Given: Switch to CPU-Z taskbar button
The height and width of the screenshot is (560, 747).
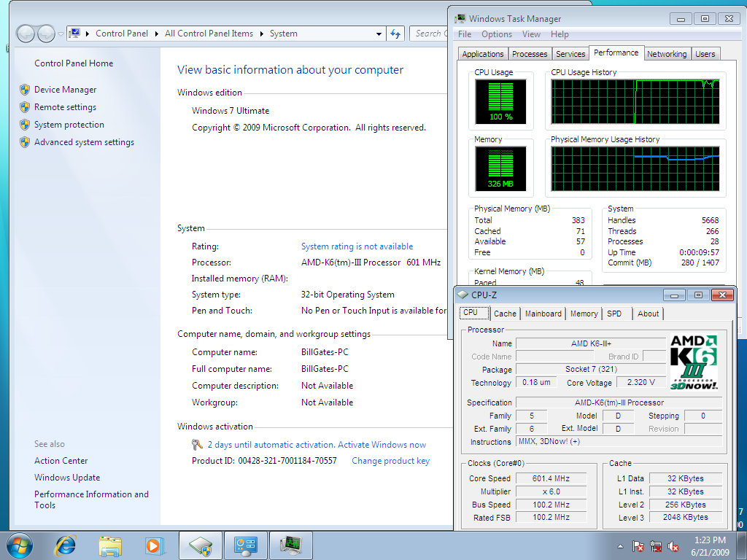Looking at the screenshot, I should pyautogui.click(x=200, y=545).
